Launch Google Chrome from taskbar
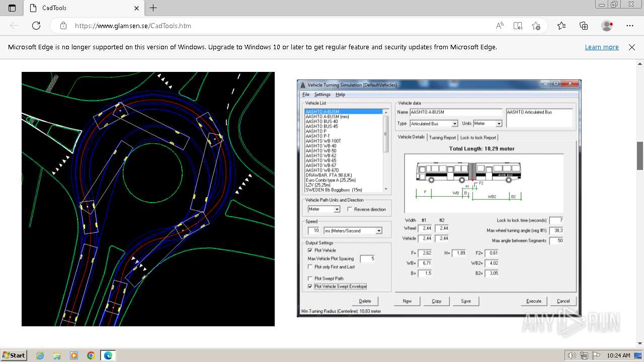Viewport: 644px width, 362px height. tap(91, 355)
